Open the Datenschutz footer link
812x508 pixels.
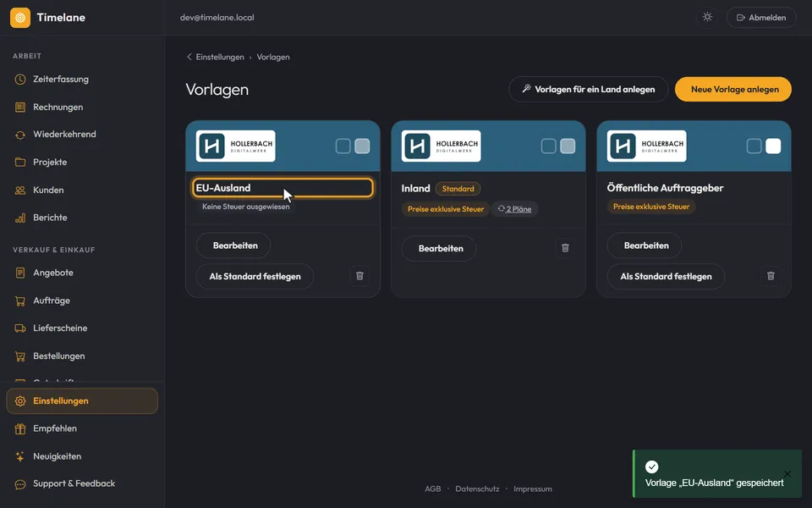tap(477, 489)
